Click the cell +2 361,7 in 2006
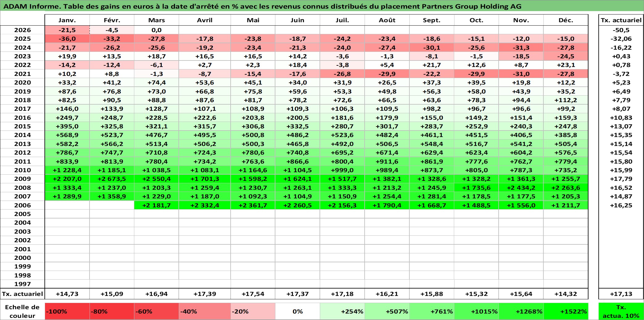Screen dimensions: 644x320 coord(253,205)
